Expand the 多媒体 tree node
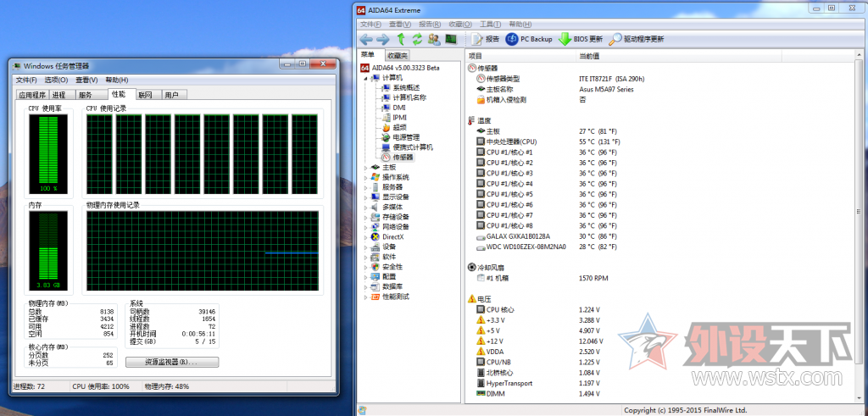The image size is (868, 416). pyautogui.click(x=366, y=207)
